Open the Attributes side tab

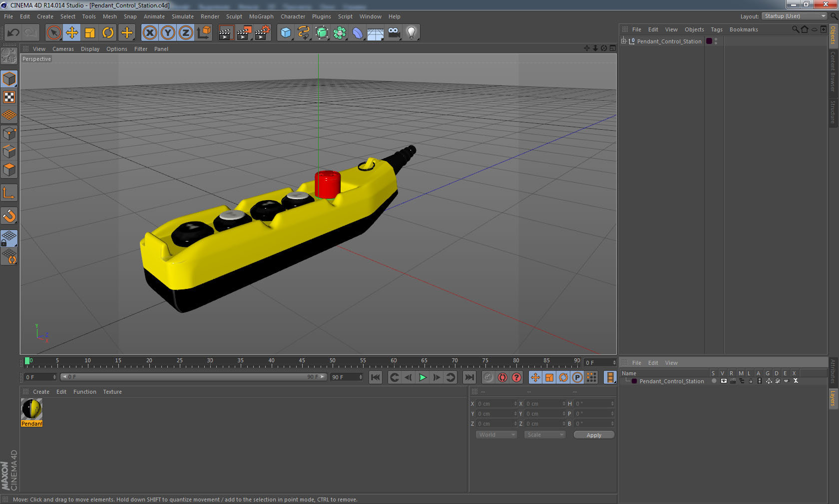click(833, 371)
